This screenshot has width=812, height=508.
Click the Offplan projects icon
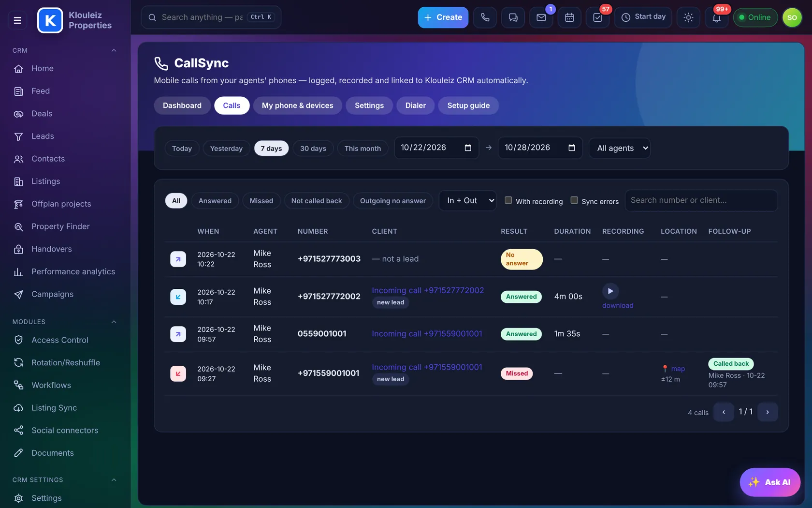point(18,204)
